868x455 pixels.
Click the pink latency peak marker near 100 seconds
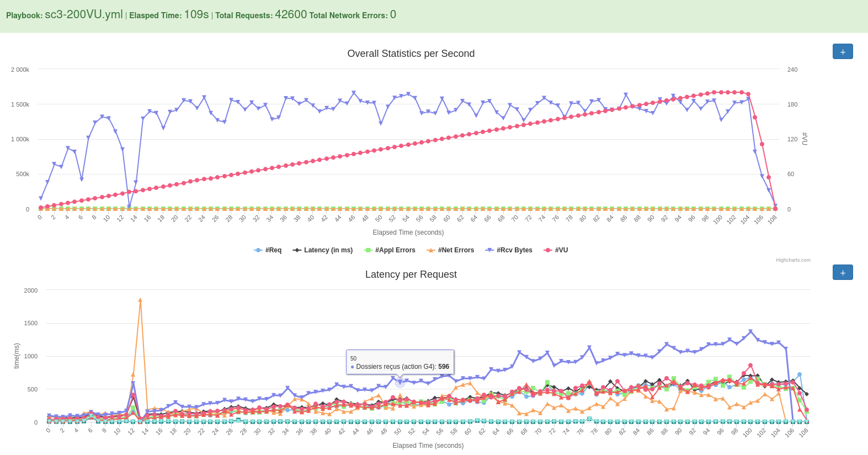(750, 366)
